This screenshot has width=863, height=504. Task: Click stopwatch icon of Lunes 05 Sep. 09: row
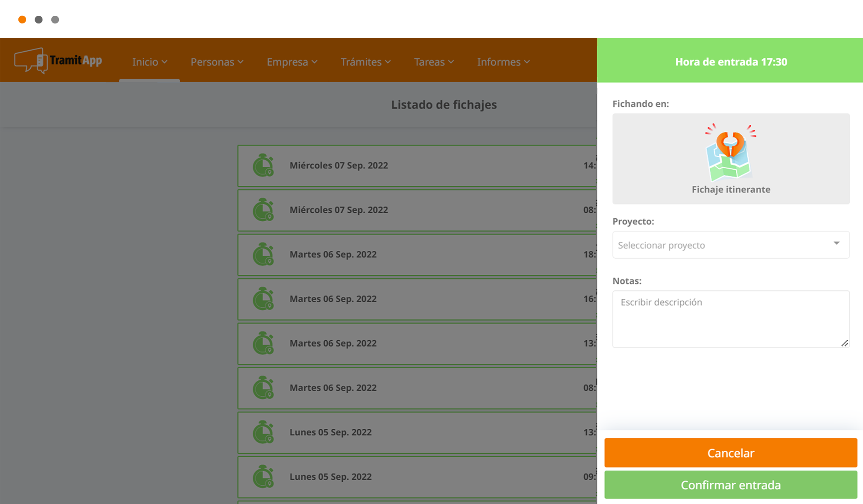263,476
